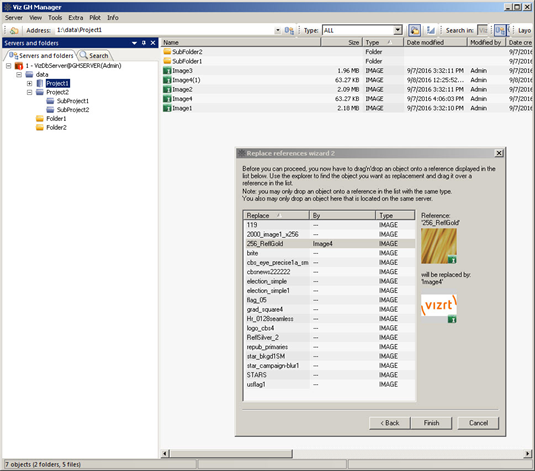Click the Folder1 icon in tree
Image resolution: width=535 pixels, height=471 pixels.
point(40,118)
